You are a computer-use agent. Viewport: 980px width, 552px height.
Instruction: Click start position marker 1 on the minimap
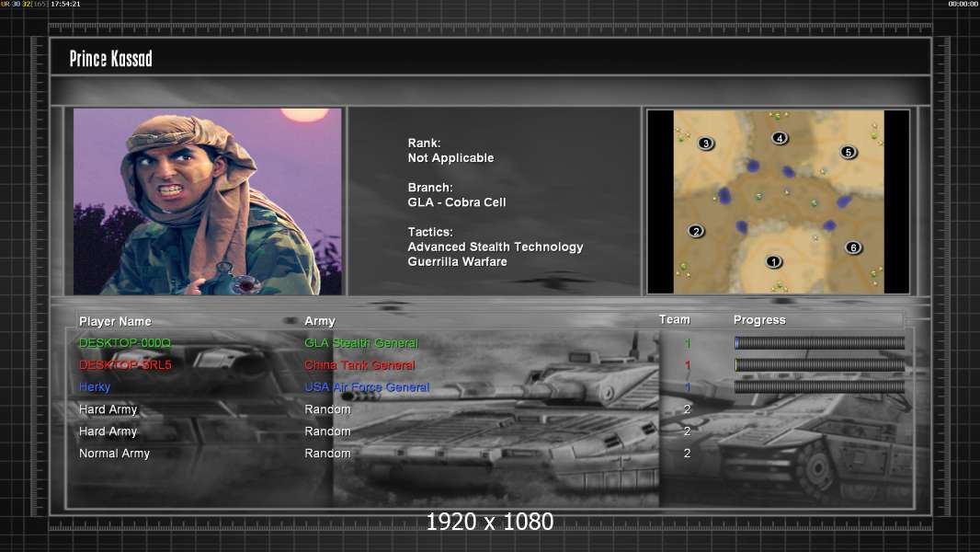tap(773, 261)
